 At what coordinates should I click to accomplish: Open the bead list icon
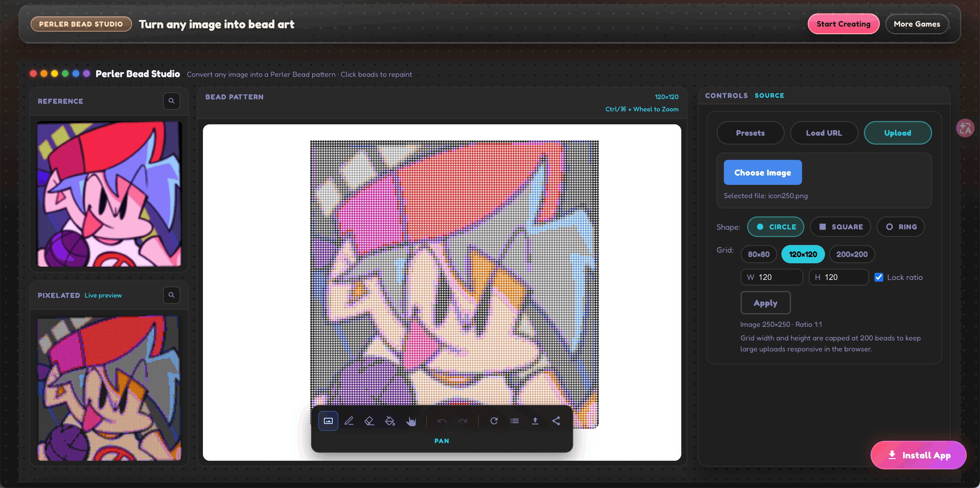coord(514,421)
